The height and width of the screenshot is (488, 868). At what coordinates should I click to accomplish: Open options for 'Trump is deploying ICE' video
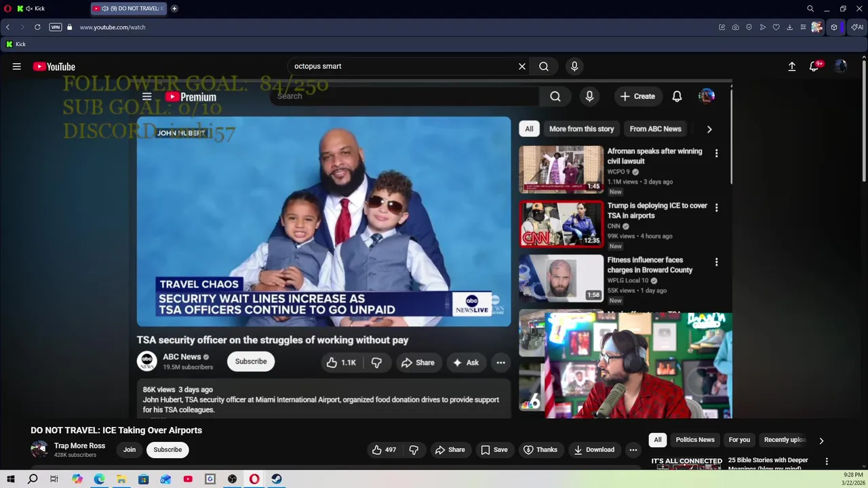716,207
